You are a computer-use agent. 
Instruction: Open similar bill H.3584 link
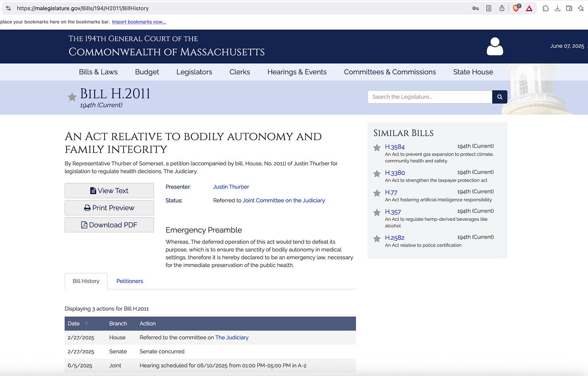point(395,147)
